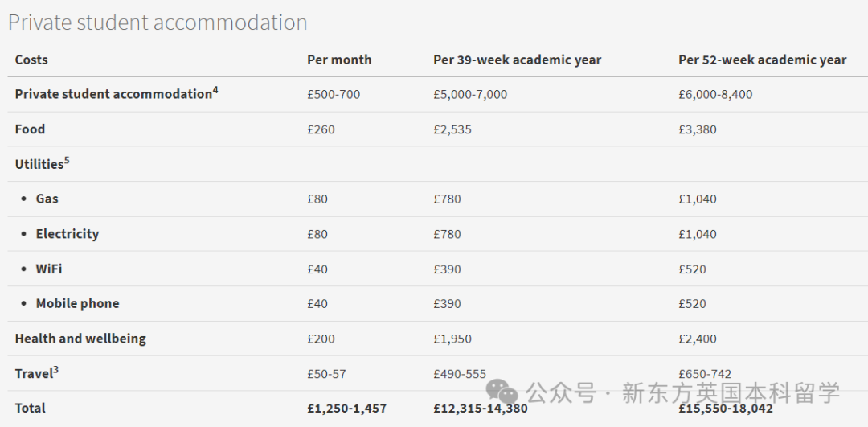Click the Per month column header

tap(339, 60)
